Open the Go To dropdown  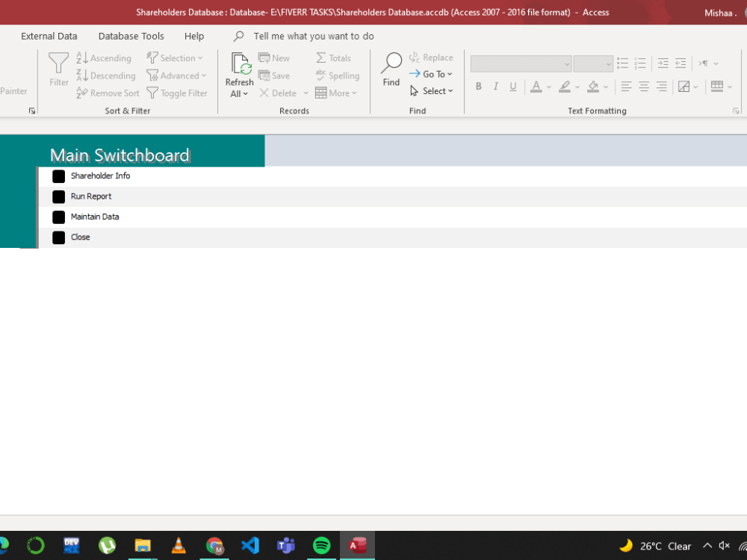[432, 74]
